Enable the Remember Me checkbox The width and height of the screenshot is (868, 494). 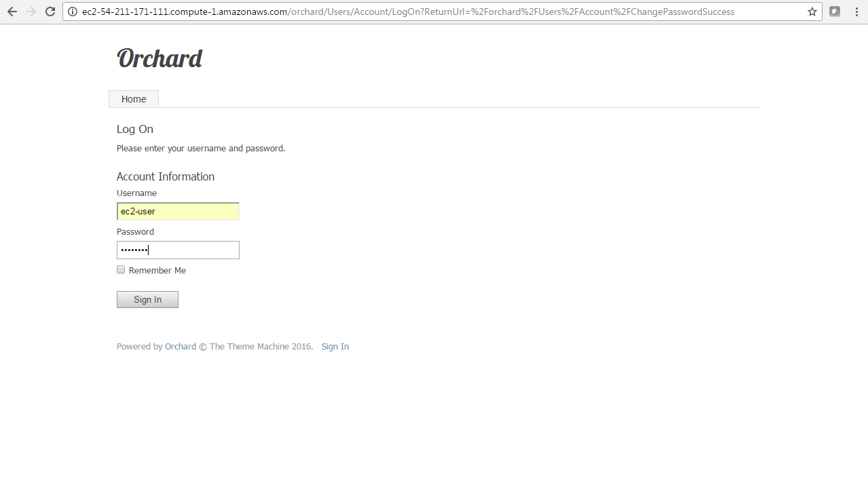[120, 269]
